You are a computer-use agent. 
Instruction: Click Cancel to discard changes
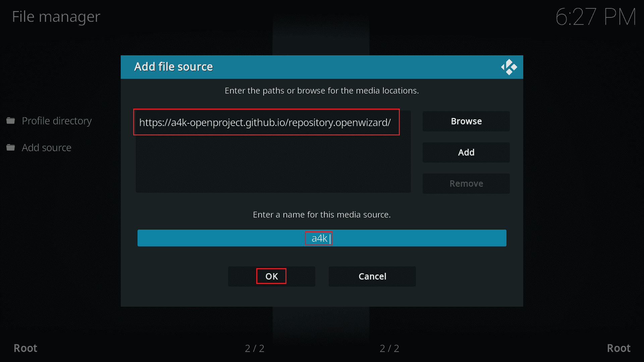372,276
